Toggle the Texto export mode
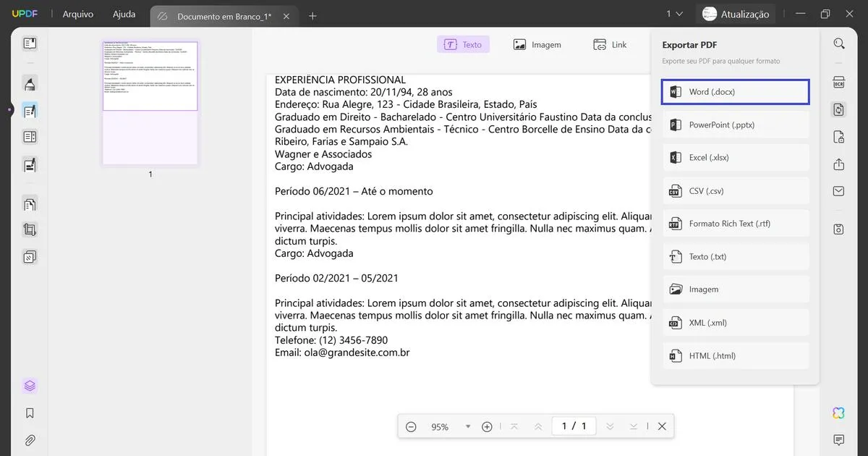This screenshot has width=868, height=456. coord(463,44)
